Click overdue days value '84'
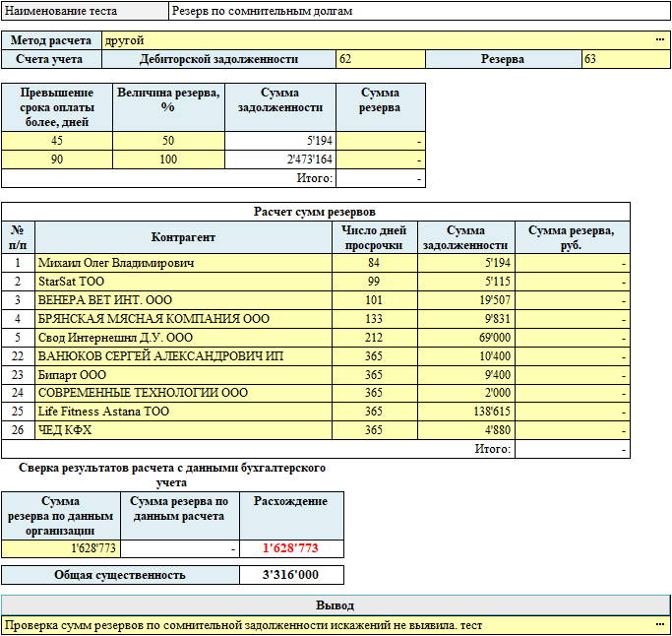Screen dimensions: 672x636 (x=375, y=263)
